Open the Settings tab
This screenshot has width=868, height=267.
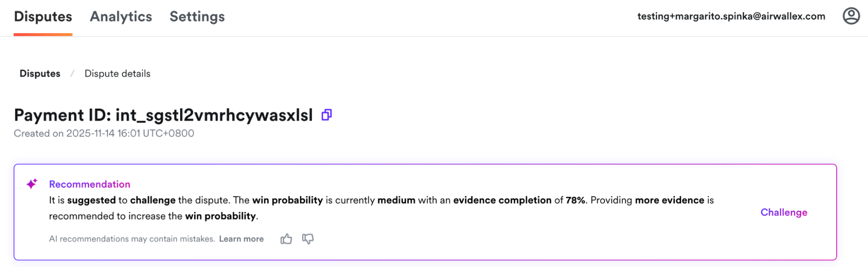click(x=197, y=17)
